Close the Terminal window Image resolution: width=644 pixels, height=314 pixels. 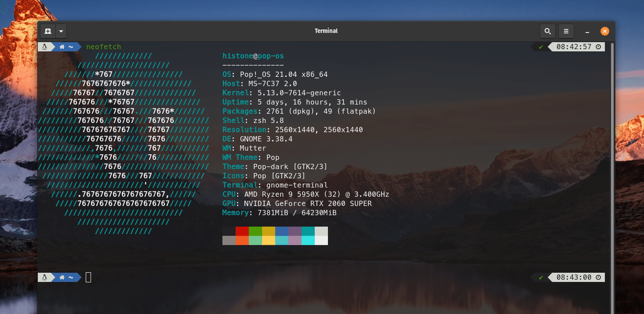pyautogui.click(x=605, y=31)
